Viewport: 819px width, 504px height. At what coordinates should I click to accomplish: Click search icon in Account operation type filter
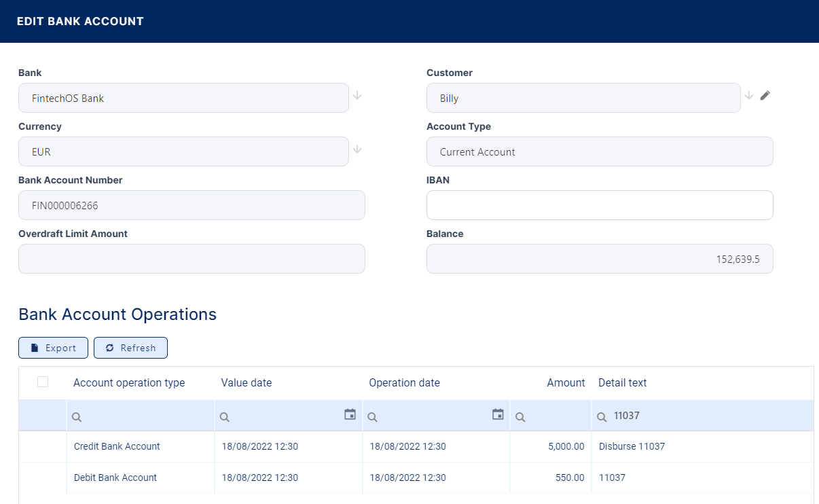click(77, 418)
